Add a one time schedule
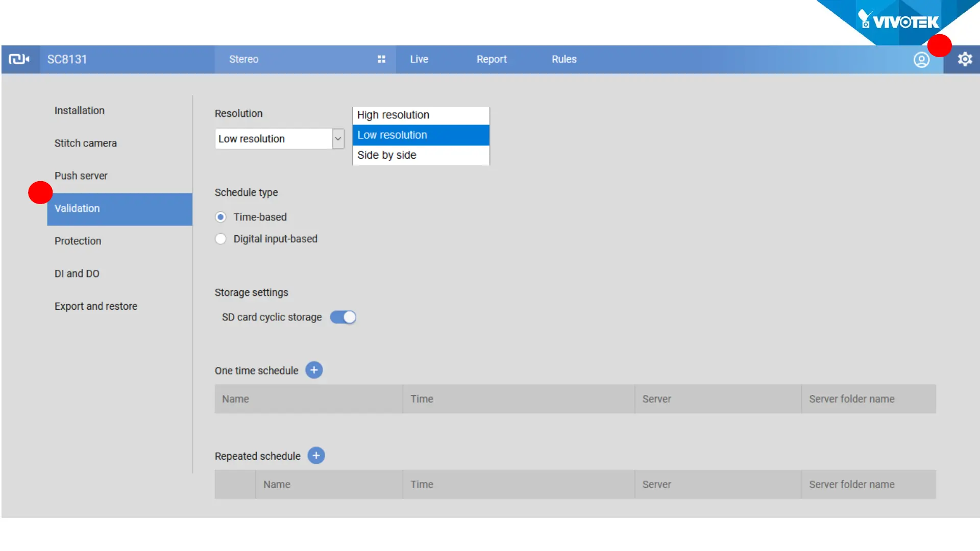This screenshot has height=551, width=980. click(x=314, y=370)
